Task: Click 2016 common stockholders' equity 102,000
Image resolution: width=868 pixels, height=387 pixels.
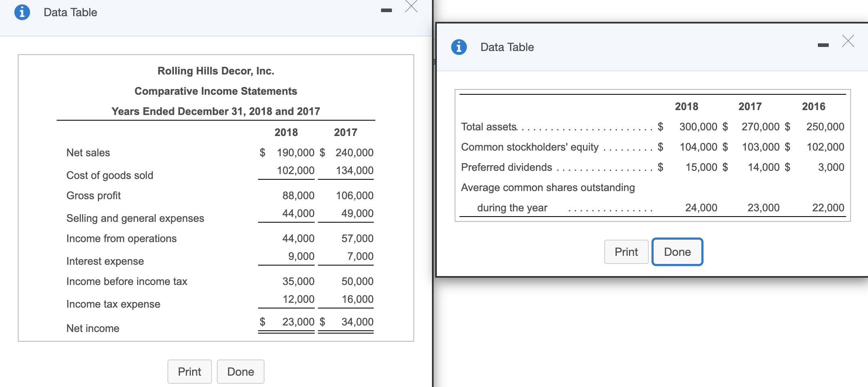Action: [x=825, y=147]
